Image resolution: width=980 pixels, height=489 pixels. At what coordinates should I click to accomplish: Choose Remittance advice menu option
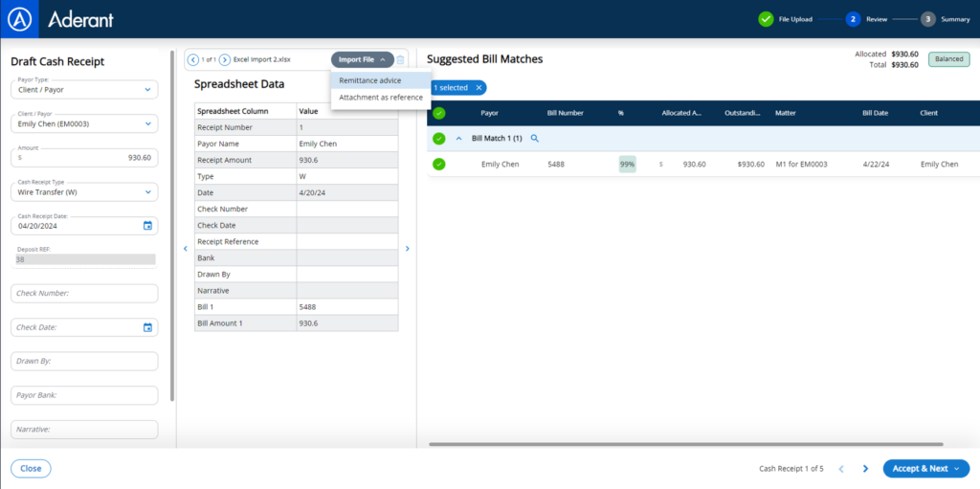coord(381,80)
